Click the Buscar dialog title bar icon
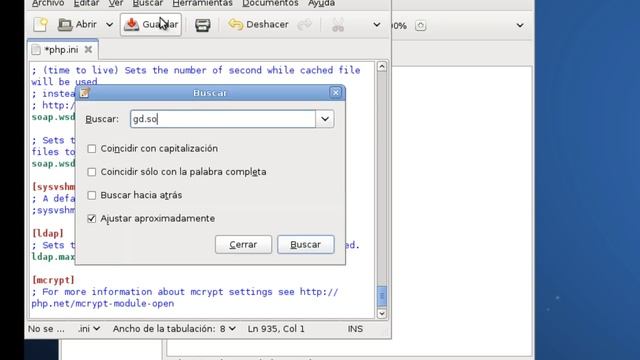The image size is (640, 360). pyautogui.click(x=84, y=93)
